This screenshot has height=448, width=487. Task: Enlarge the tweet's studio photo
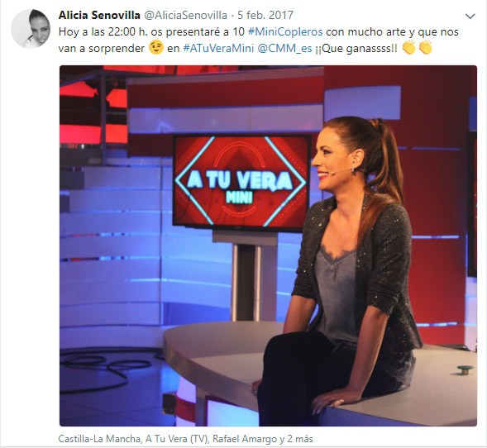[x=268, y=245]
